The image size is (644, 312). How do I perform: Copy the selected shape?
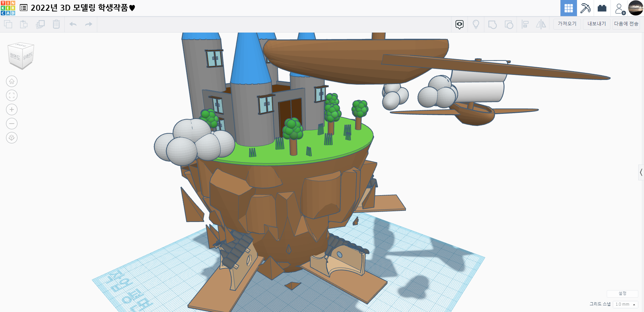click(8, 24)
